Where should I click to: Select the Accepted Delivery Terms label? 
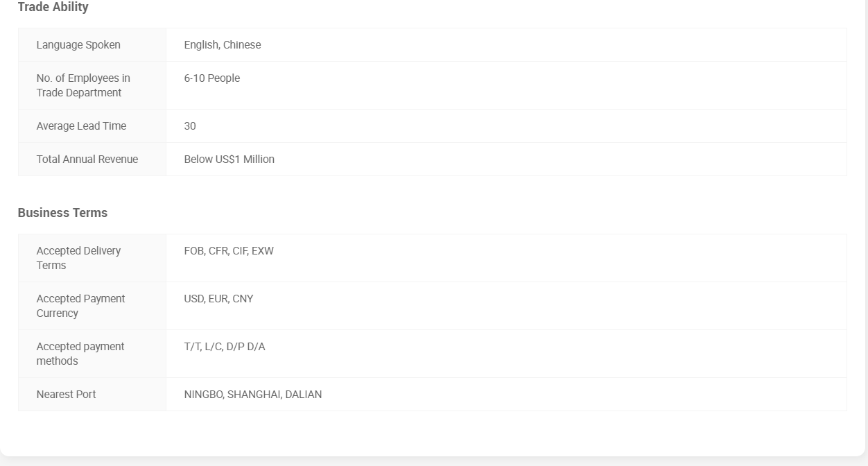(x=78, y=258)
